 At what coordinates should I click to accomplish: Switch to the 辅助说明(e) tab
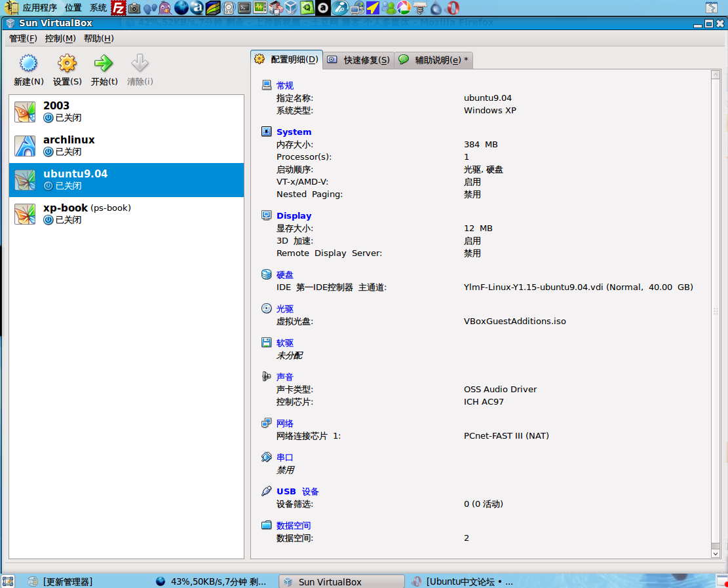point(434,60)
